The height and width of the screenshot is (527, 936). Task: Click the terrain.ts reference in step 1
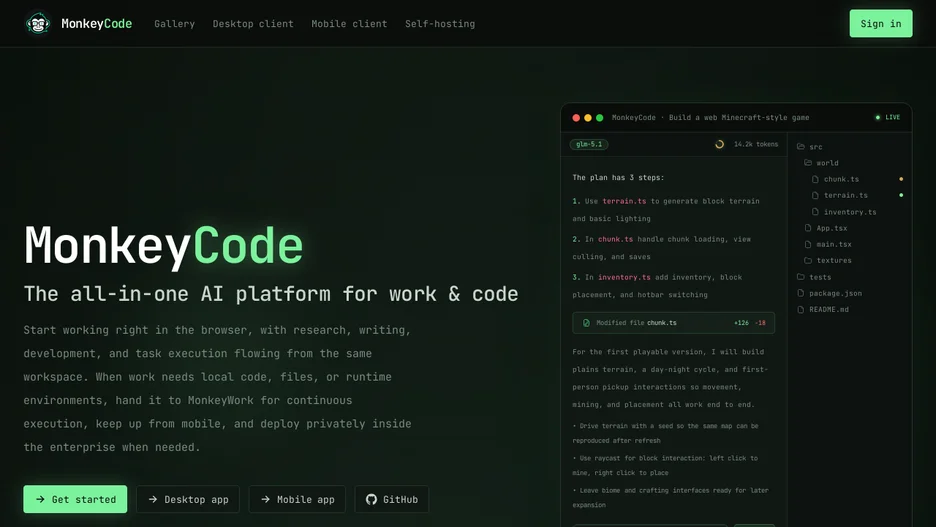click(624, 201)
